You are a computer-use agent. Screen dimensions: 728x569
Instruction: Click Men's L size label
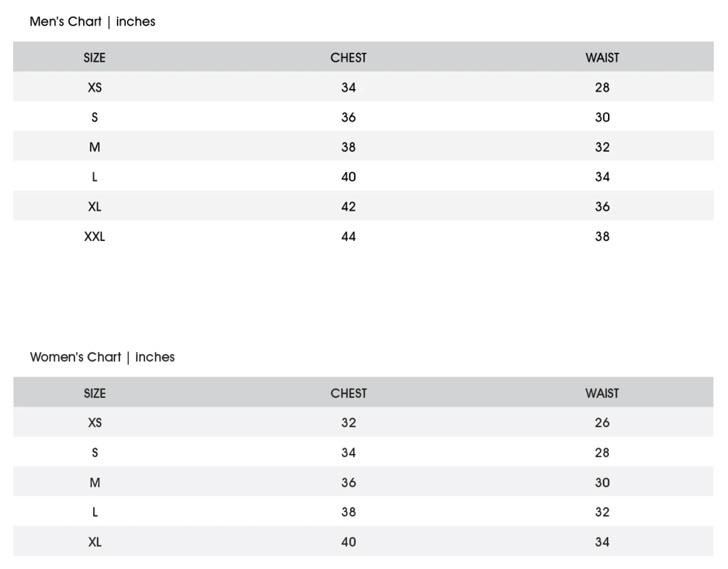click(94, 177)
